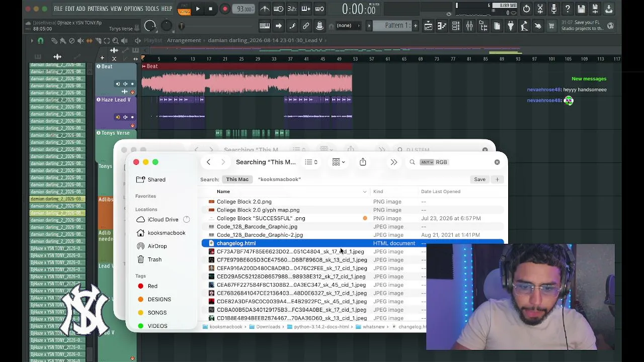The image size is (644, 362).
Task: Open Finder group-by dropdown
Action: tap(338, 162)
